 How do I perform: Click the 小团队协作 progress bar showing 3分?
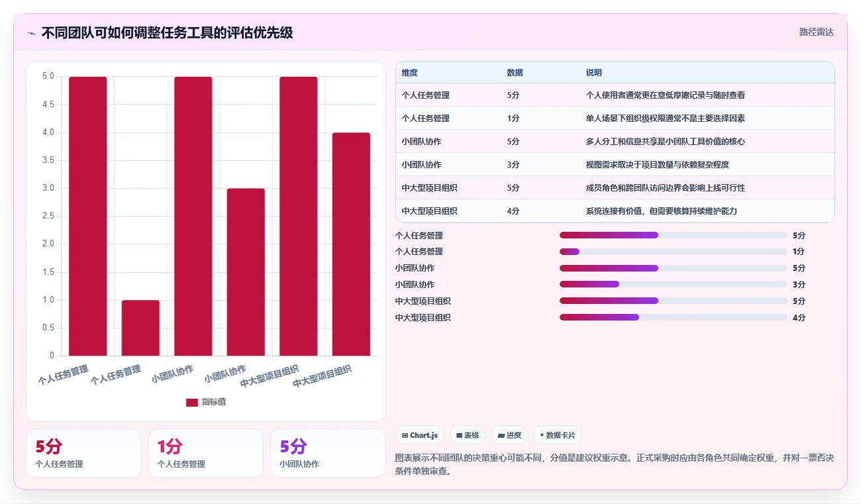[674, 284]
